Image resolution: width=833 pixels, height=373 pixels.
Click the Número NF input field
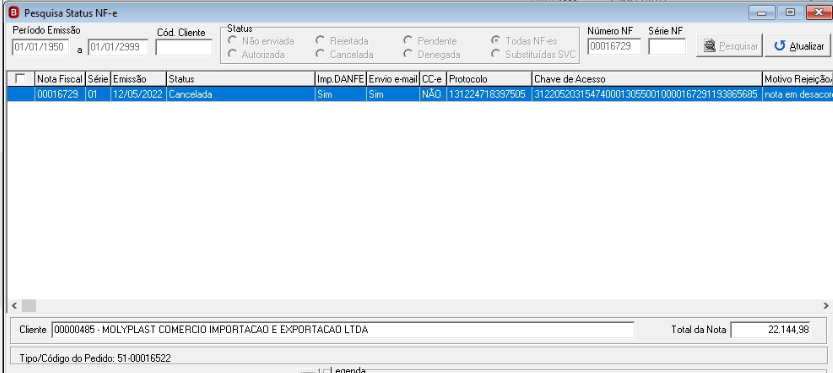point(614,47)
